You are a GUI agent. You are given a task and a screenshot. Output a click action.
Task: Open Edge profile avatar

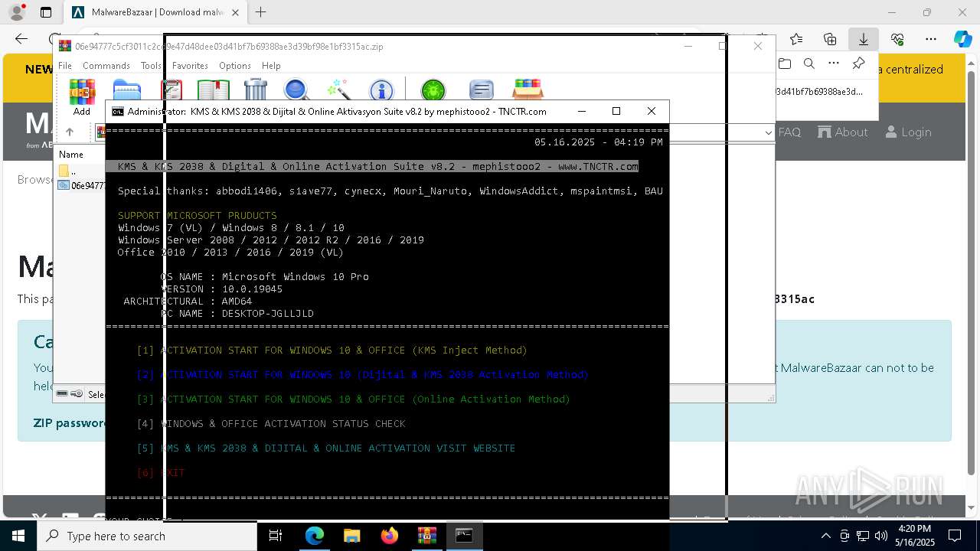point(16,12)
